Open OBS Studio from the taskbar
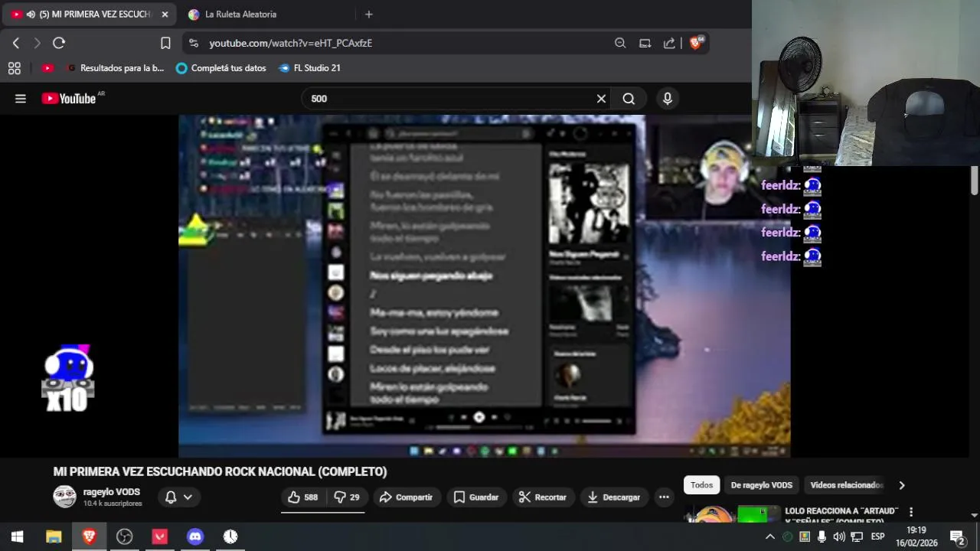This screenshot has height=551, width=980. (x=124, y=536)
